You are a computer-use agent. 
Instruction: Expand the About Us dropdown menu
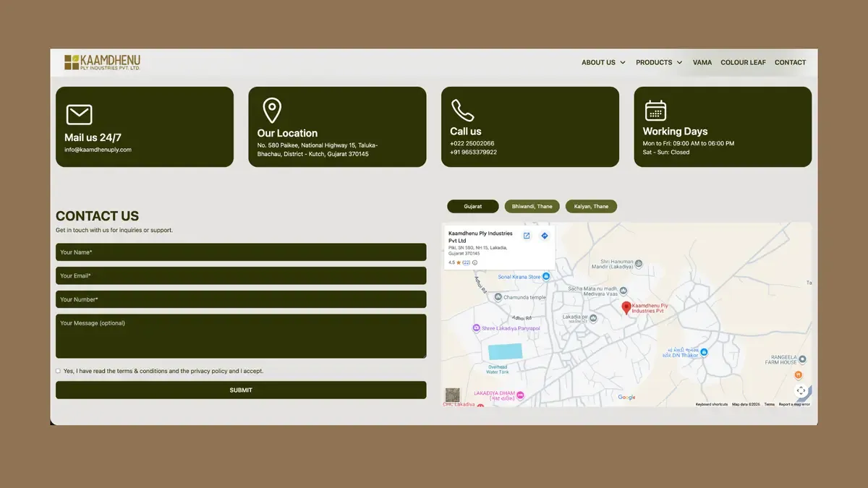(x=603, y=63)
